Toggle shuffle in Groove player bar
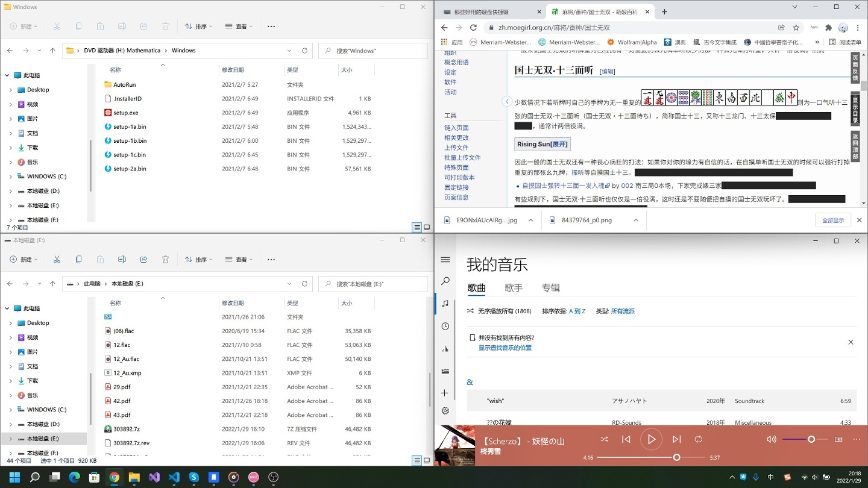The width and height of the screenshot is (868, 488). [x=604, y=439]
